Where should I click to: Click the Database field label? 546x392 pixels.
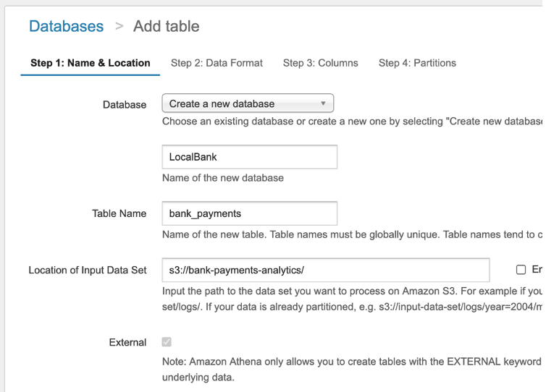tap(125, 105)
